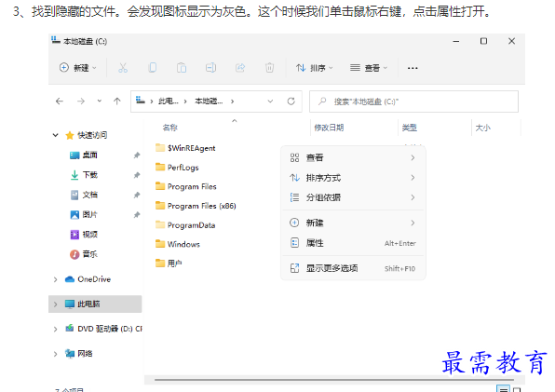The width and height of the screenshot is (555, 392).
Task: Expand the DVD 驱动器 (D:) node
Action: click(56, 329)
